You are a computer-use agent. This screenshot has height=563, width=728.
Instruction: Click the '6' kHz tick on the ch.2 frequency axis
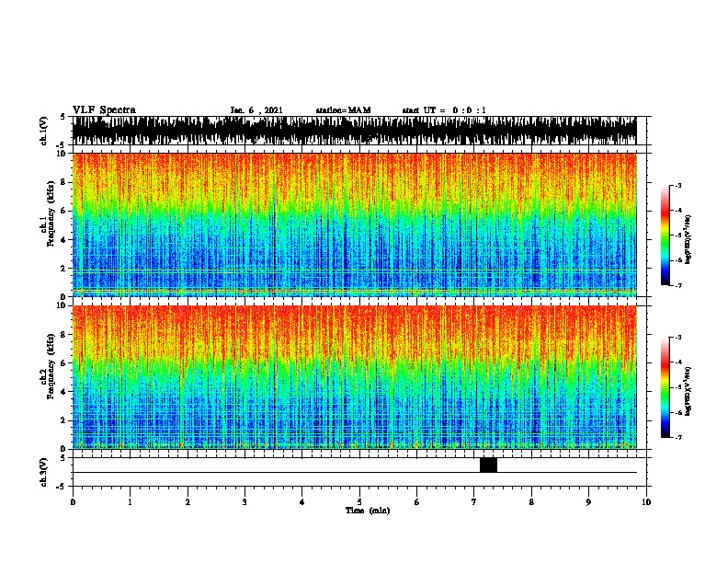(x=64, y=363)
